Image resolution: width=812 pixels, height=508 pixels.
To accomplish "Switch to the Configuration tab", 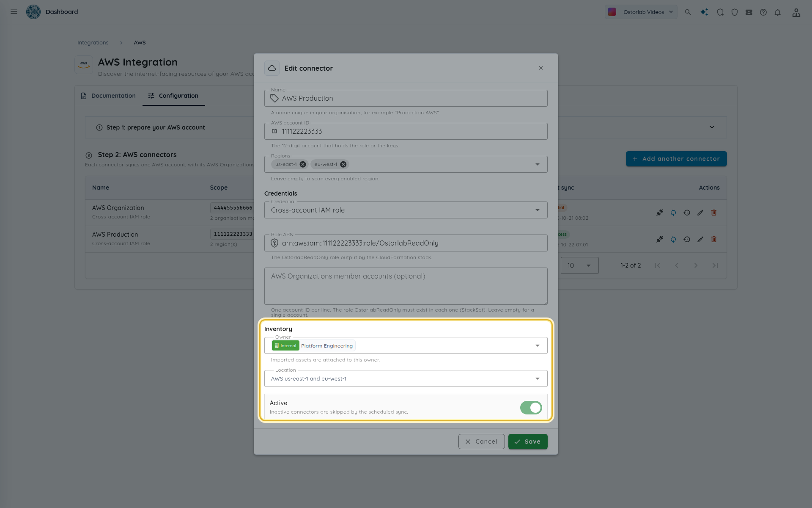I will click(x=173, y=96).
